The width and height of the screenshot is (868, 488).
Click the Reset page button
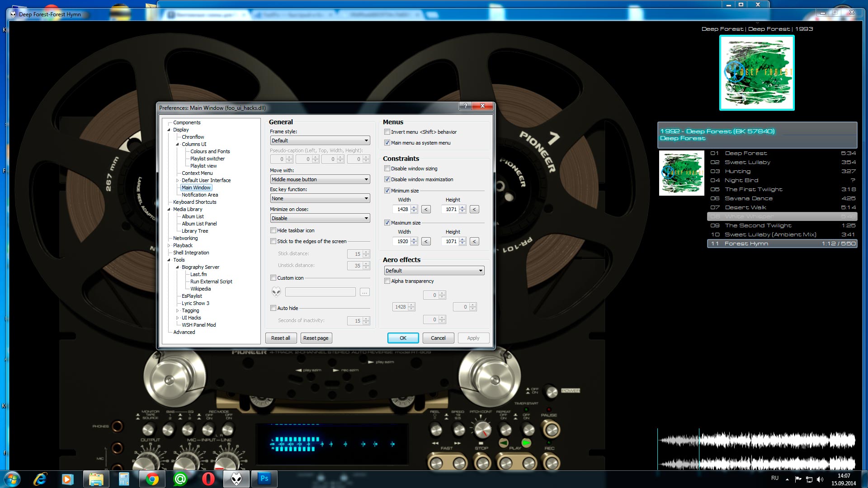[x=316, y=338]
